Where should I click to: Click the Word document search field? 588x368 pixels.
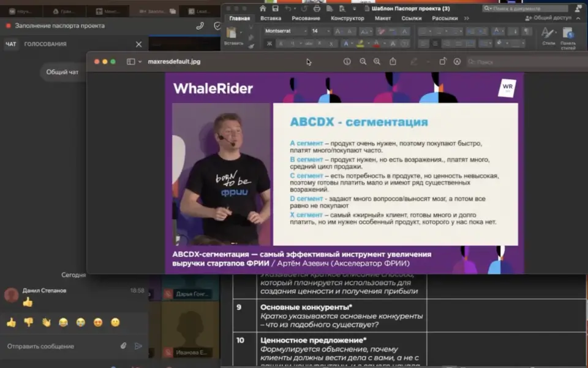[525, 8]
